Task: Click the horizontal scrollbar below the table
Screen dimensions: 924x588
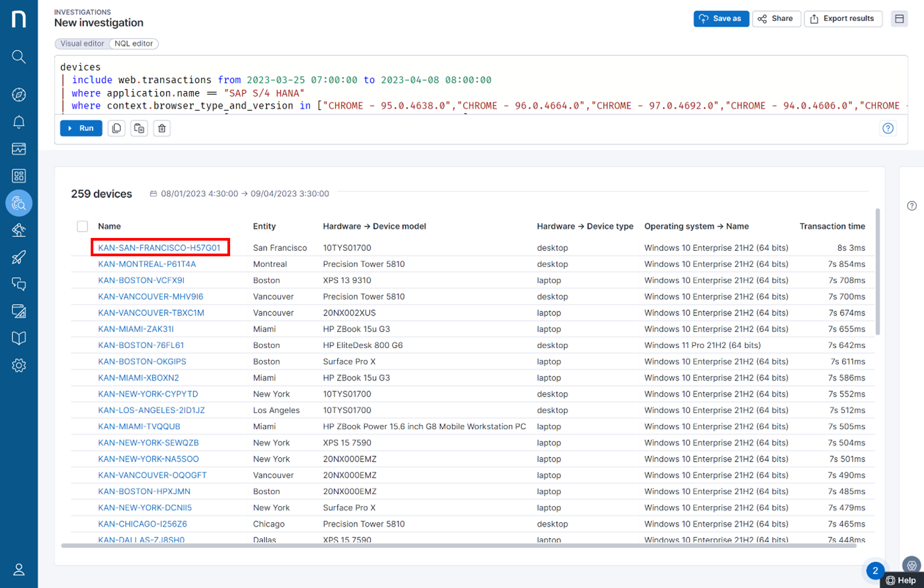Action: (458, 546)
